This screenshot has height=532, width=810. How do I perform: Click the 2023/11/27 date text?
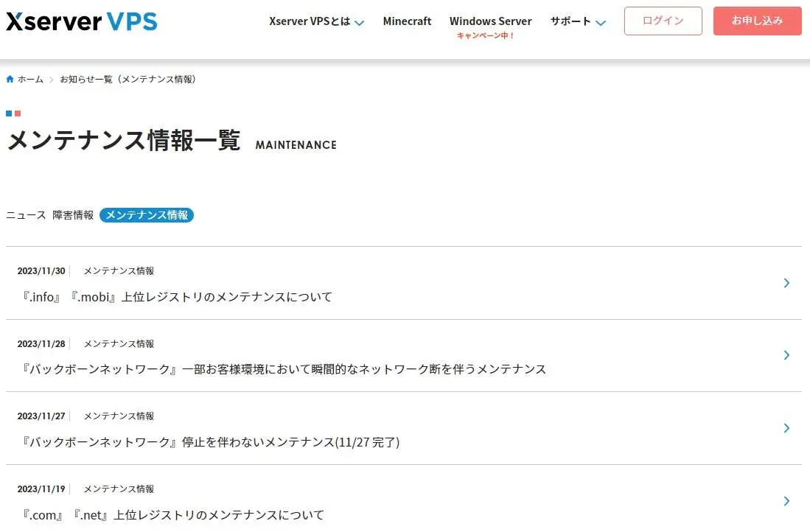tap(41, 416)
